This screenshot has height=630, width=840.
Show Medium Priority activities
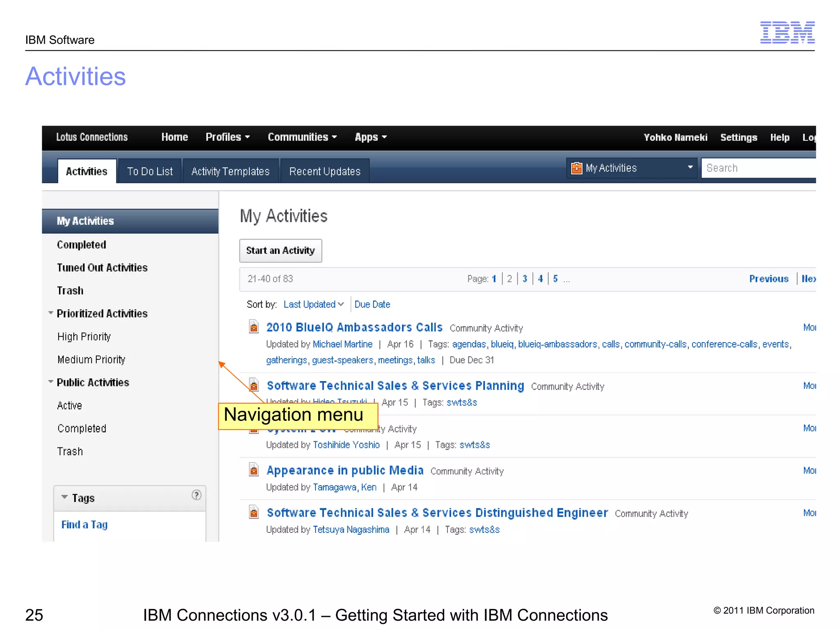[91, 360]
